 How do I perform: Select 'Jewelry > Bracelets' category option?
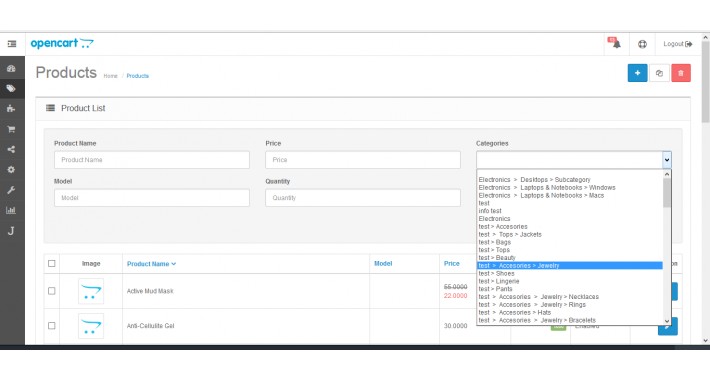click(537, 320)
